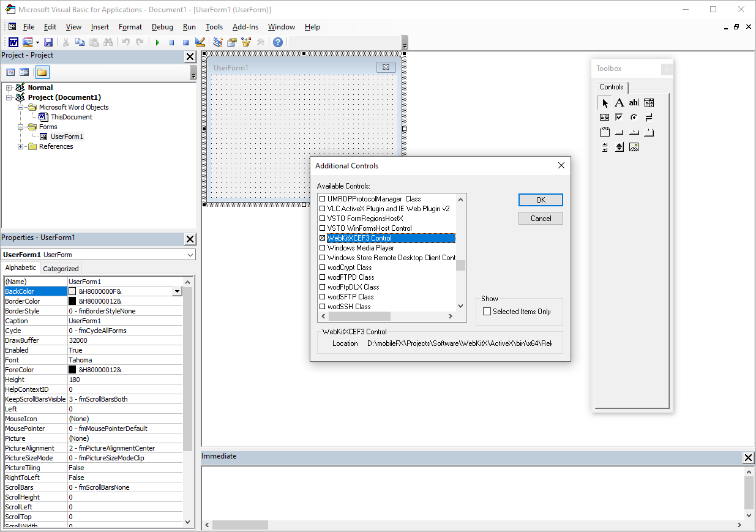Open Project Explorer via its toolbar icon
The image size is (756, 532).
[218, 42]
